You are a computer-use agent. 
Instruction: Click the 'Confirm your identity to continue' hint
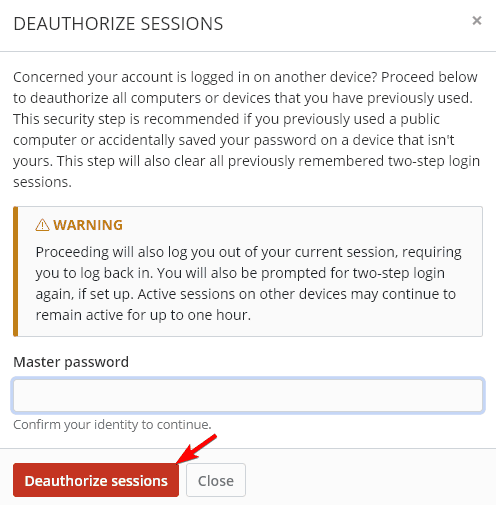pyautogui.click(x=112, y=425)
